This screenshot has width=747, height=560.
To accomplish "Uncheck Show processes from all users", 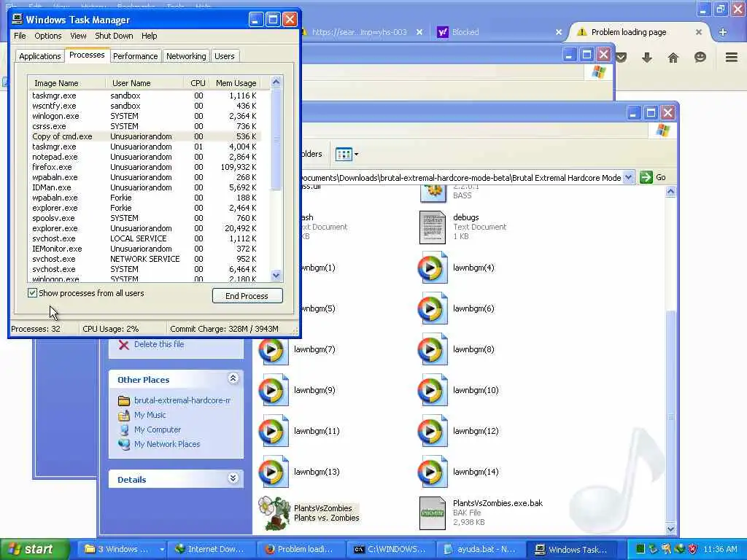I will coord(32,293).
